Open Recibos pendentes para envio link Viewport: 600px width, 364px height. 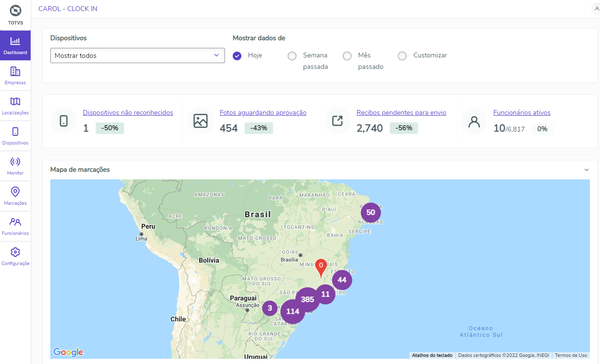[x=401, y=113]
